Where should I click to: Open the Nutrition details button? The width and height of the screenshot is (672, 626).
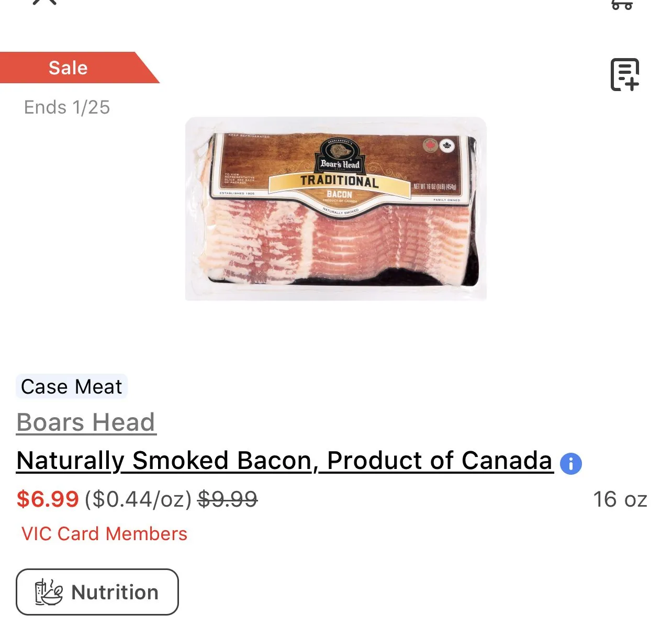coord(97,592)
